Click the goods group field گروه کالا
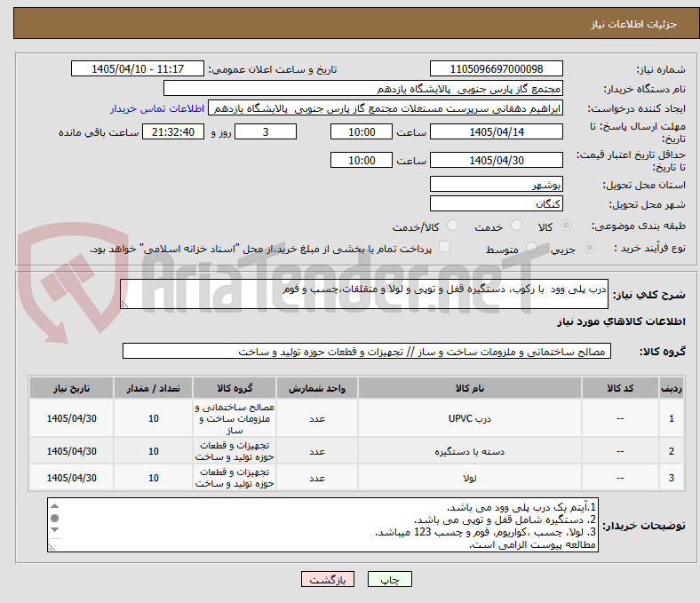 (x=367, y=352)
